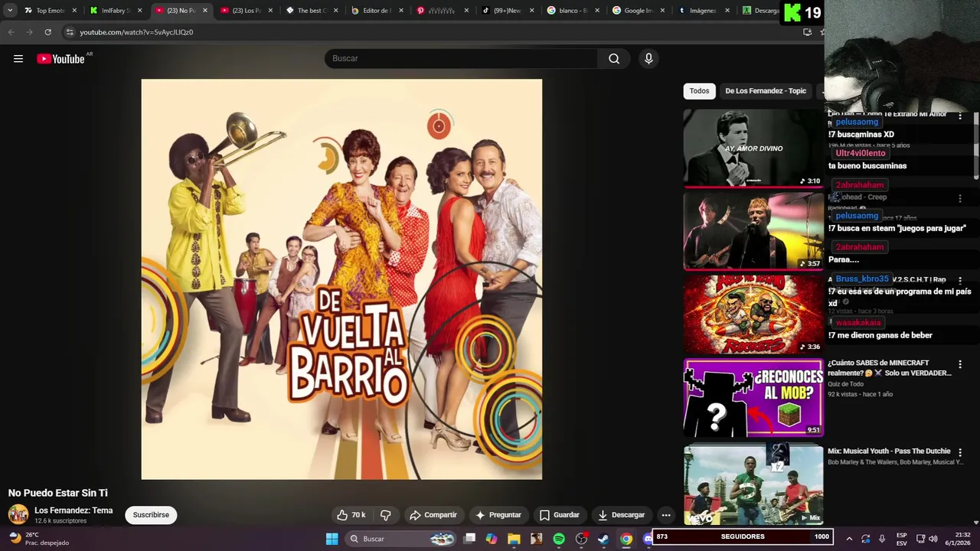
Task: Open the Ay, Amor Divino video thumbnail
Action: pos(753,148)
